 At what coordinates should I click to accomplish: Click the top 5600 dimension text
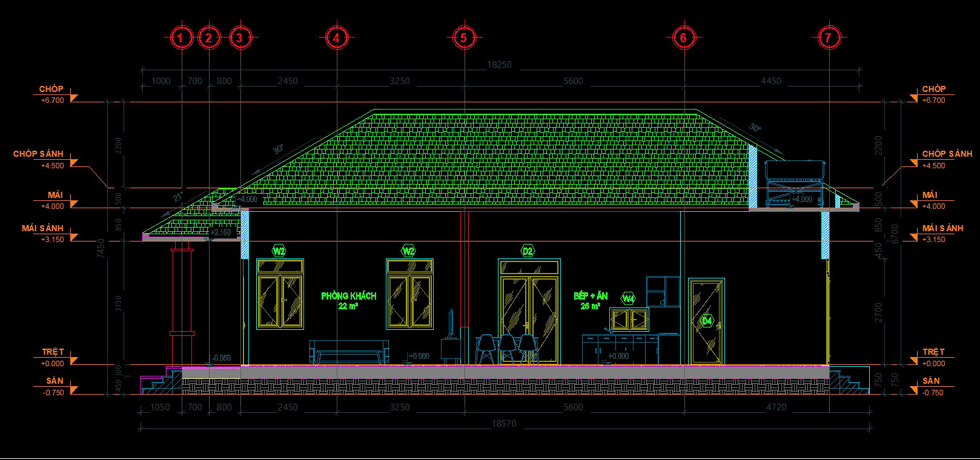coord(573,81)
